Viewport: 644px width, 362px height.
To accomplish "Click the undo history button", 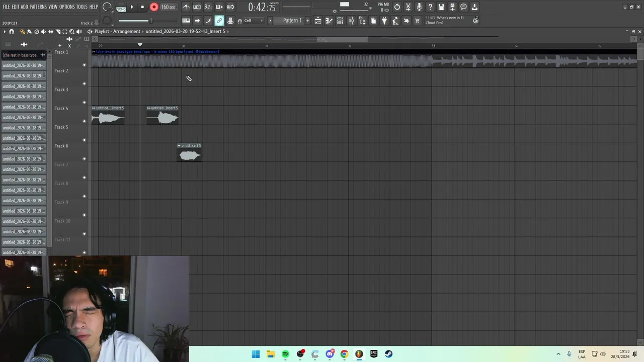I will (397, 7).
